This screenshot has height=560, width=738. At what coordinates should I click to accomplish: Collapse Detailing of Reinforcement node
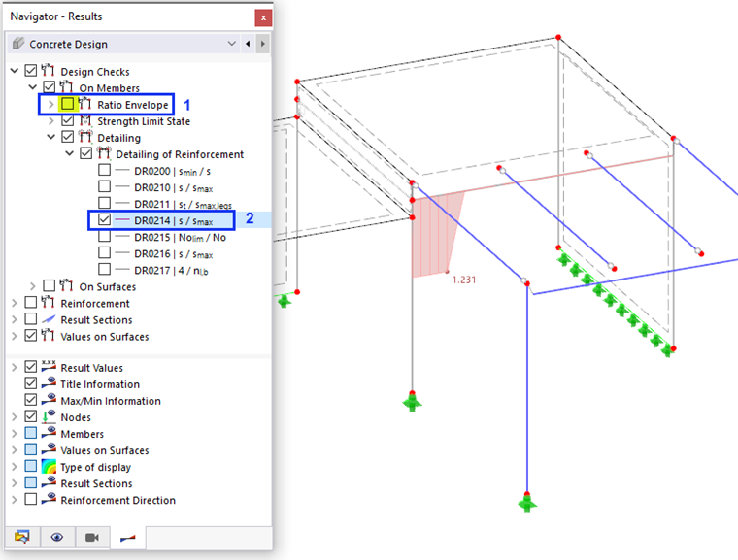70,153
